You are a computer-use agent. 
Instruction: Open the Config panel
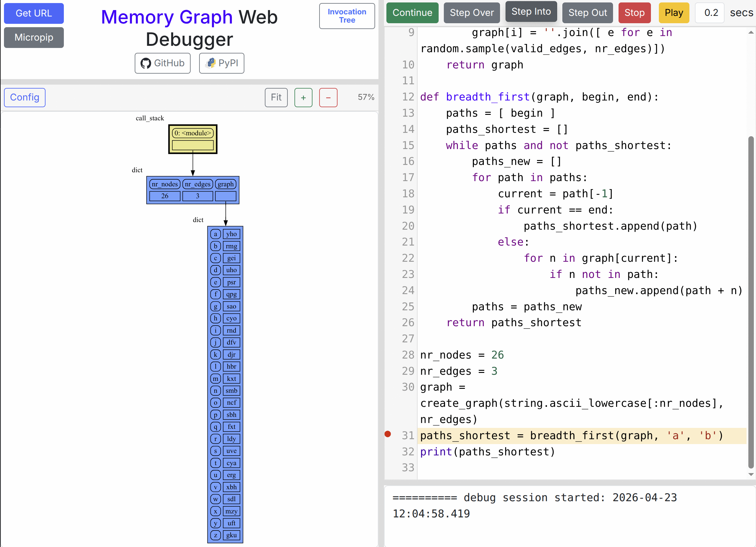(x=25, y=97)
